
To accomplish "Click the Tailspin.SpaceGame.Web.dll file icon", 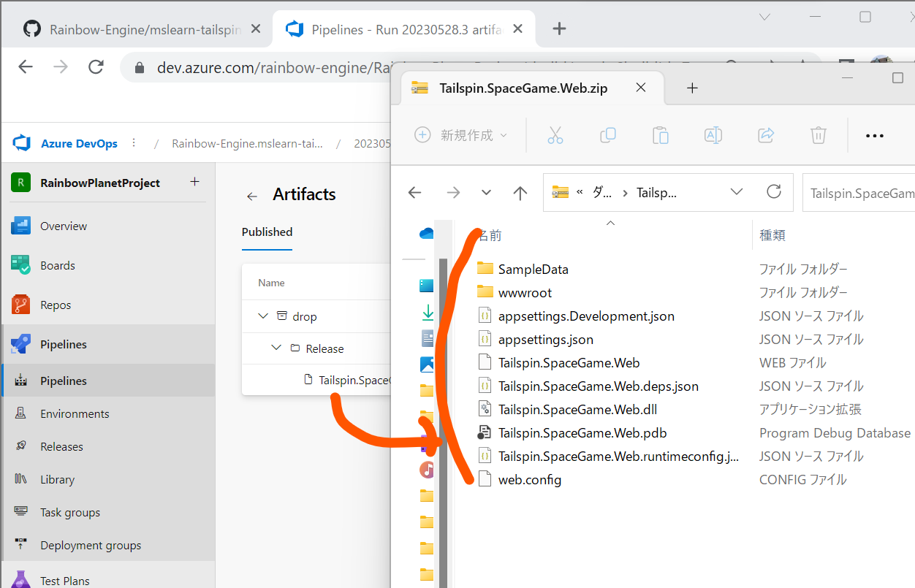I will point(485,409).
